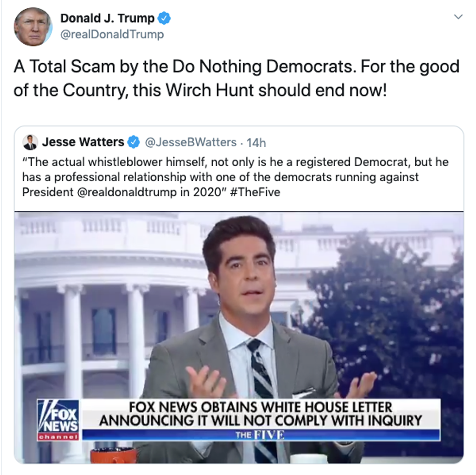This screenshot has height=475, width=476.
Task: Click the 14h timestamp on quoted tweet
Action: click(256, 143)
